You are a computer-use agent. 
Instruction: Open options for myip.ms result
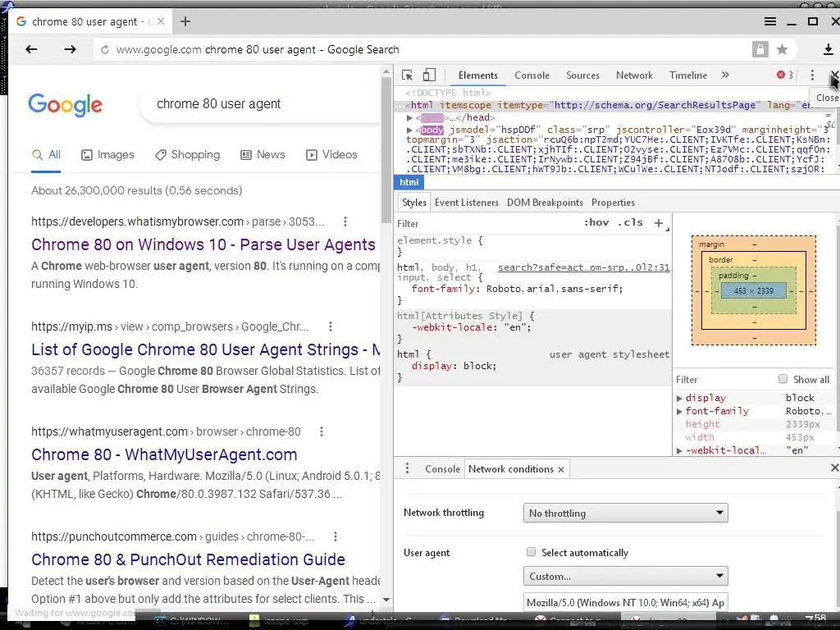pos(331,326)
